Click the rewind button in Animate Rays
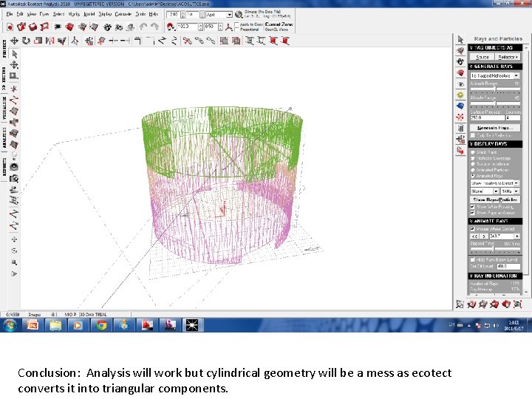Viewport: 532px width, 399px height. click(x=474, y=236)
